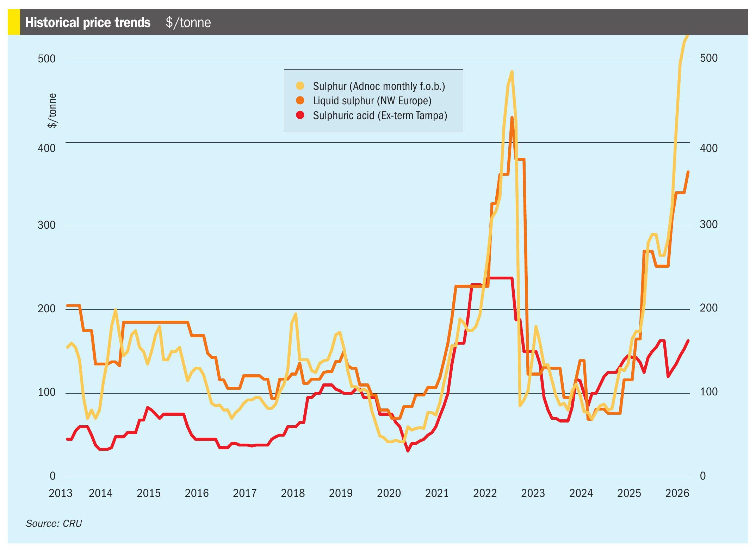Click the left axis 0 label

[52, 476]
